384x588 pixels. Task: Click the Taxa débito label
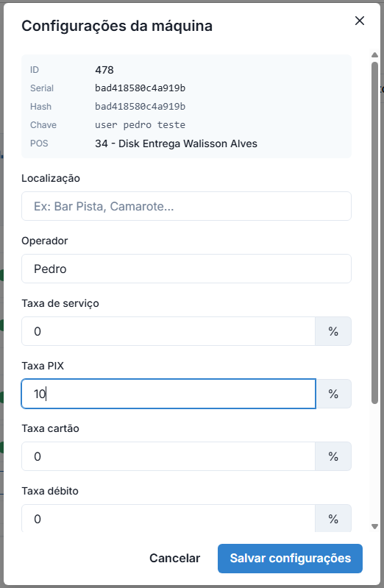(x=50, y=491)
